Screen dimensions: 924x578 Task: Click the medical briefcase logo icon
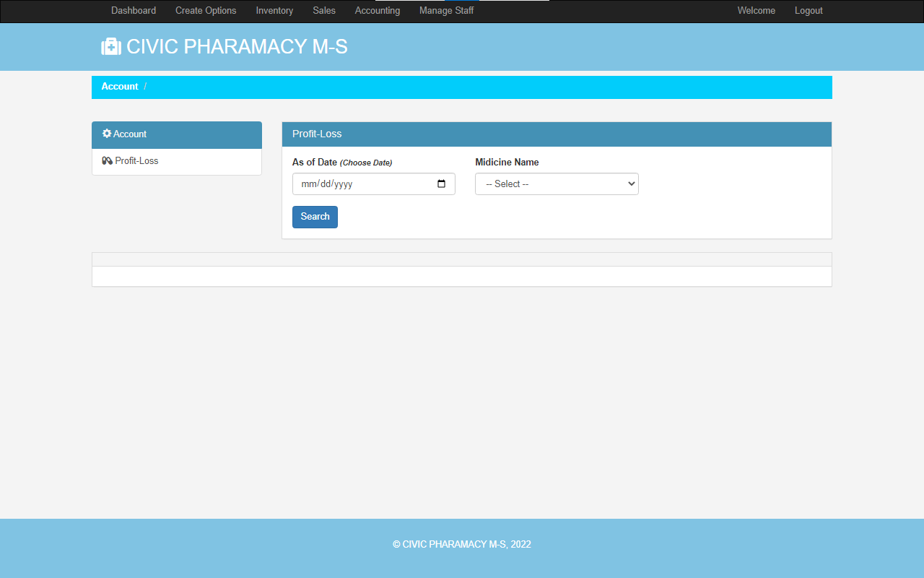coord(111,46)
